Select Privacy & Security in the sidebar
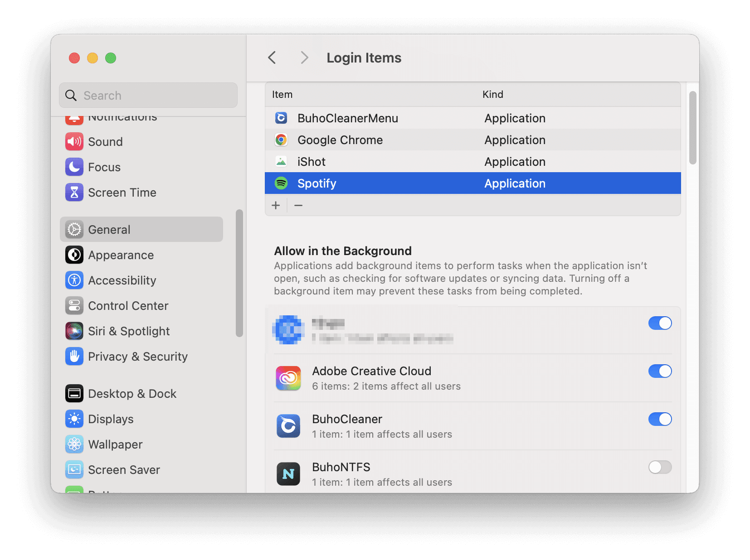The image size is (750, 560). tap(138, 357)
